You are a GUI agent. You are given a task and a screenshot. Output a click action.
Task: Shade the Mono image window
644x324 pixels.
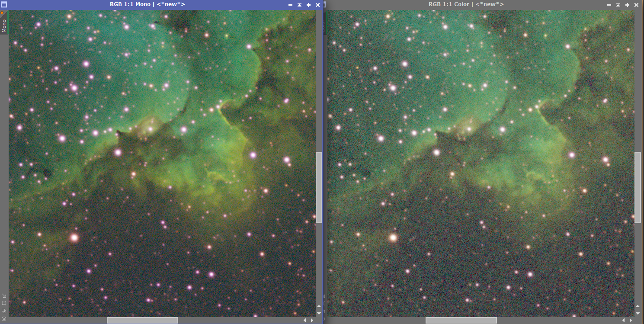pos(299,5)
